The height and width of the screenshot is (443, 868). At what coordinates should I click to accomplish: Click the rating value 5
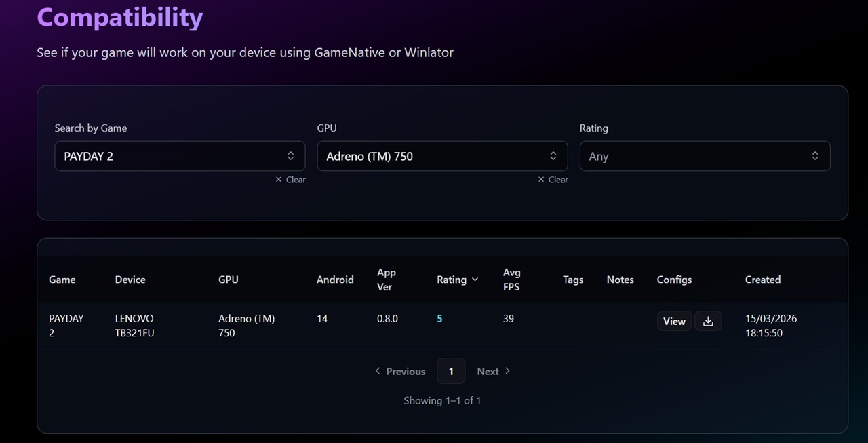click(x=439, y=318)
